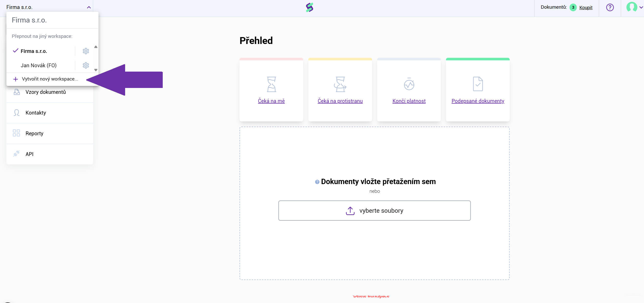Select the checked Firma s.r.o. workspace
644x303 pixels.
34,51
